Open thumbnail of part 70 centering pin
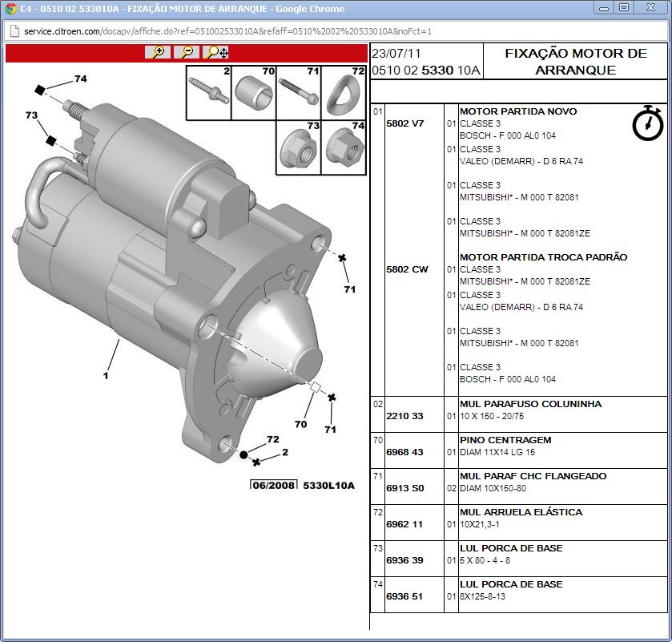This screenshot has height=642, width=672. click(254, 93)
